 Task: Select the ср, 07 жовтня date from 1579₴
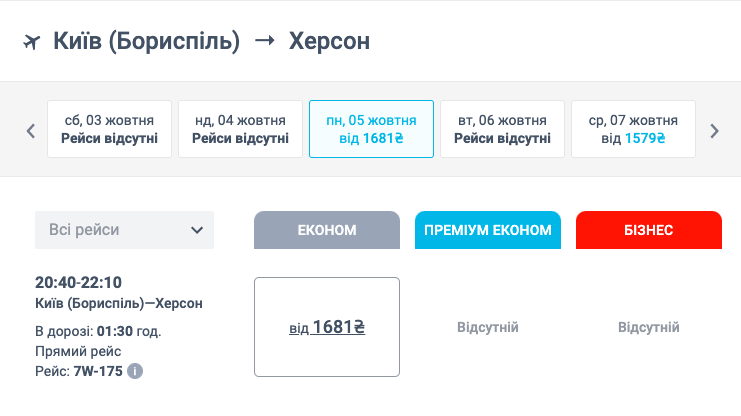633,129
